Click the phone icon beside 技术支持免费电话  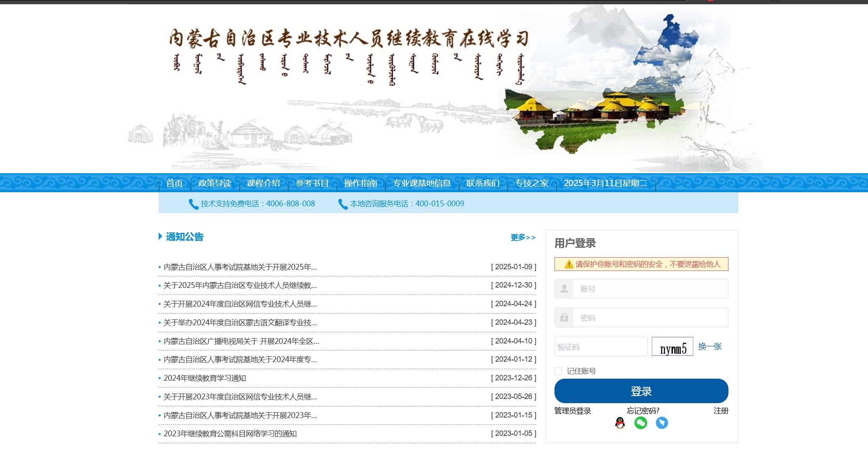(x=193, y=203)
